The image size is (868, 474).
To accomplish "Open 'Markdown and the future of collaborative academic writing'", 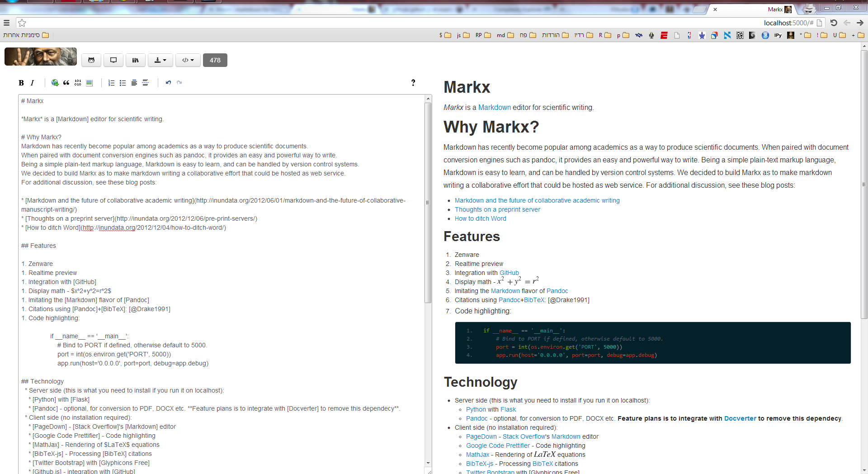I will (537, 200).
